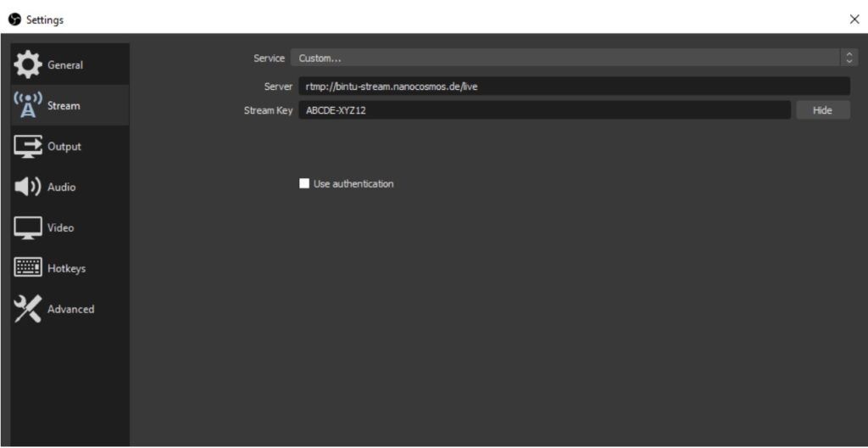The width and height of the screenshot is (868, 448).
Task: Open Output settings via its monitor-arrow icon
Action: (x=27, y=146)
